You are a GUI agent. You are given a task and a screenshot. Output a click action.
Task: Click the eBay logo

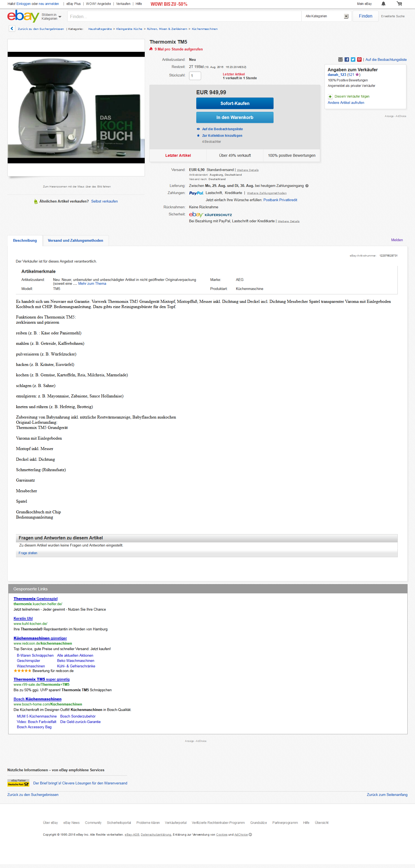click(23, 16)
